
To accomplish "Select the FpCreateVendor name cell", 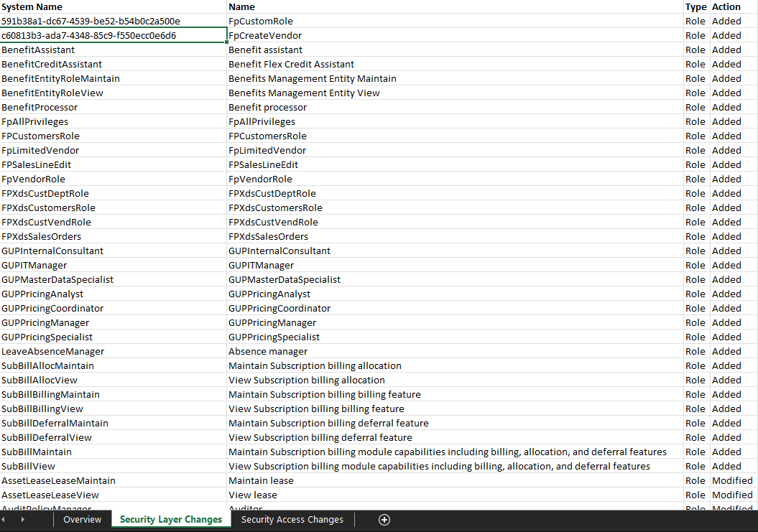I will (454, 35).
